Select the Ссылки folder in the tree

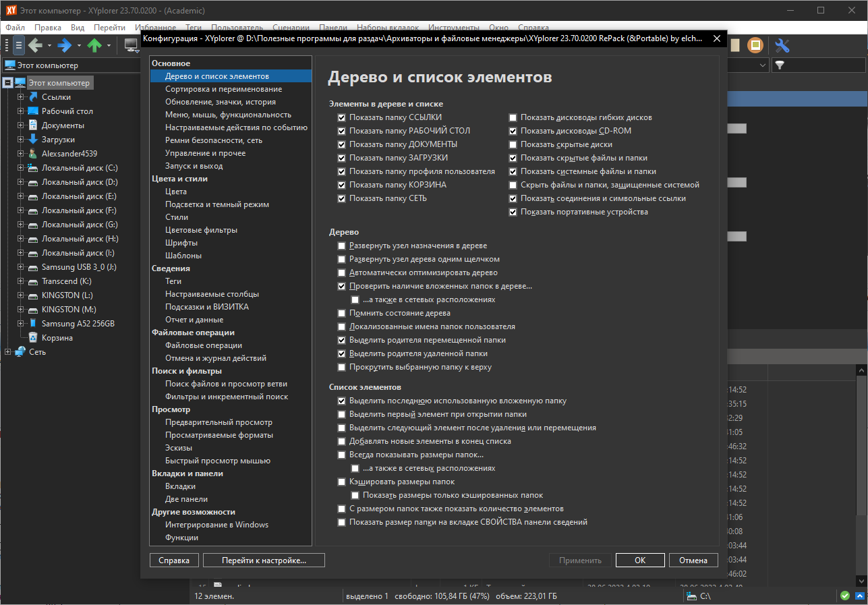(56, 97)
